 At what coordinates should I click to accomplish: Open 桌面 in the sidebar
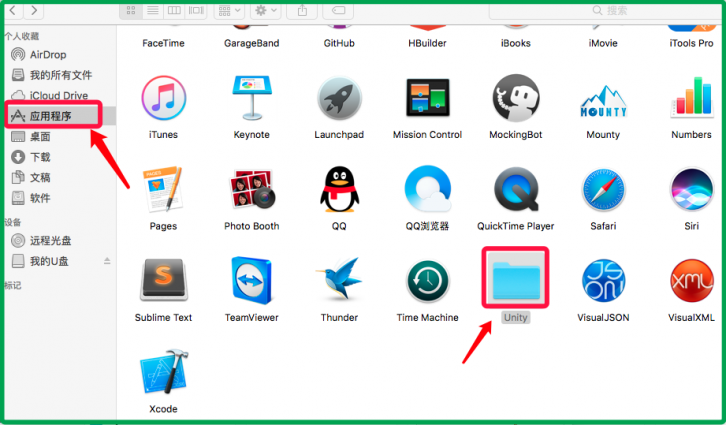click(x=40, y=137)
